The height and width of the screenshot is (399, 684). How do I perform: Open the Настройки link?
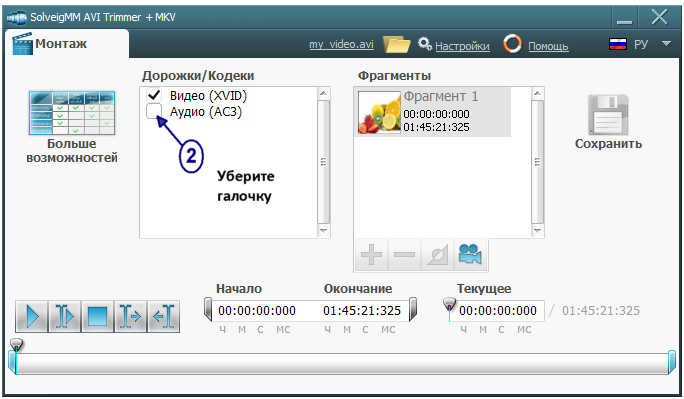462,46
